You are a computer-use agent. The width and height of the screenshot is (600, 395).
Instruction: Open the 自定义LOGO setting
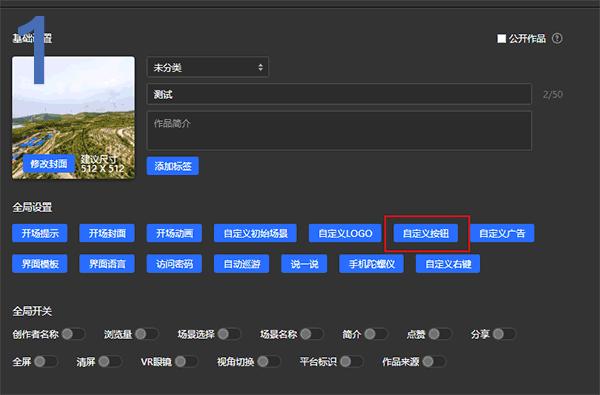[x=345, y=233]
